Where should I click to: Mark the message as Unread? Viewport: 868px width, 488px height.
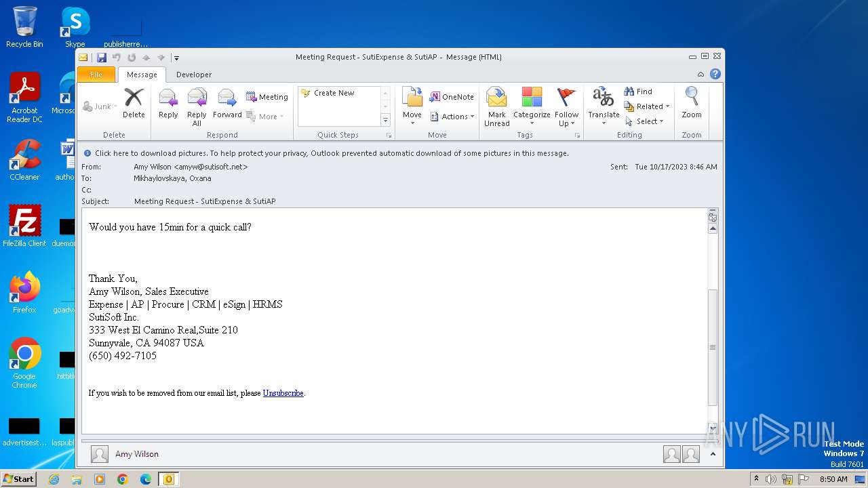point(497,107)
